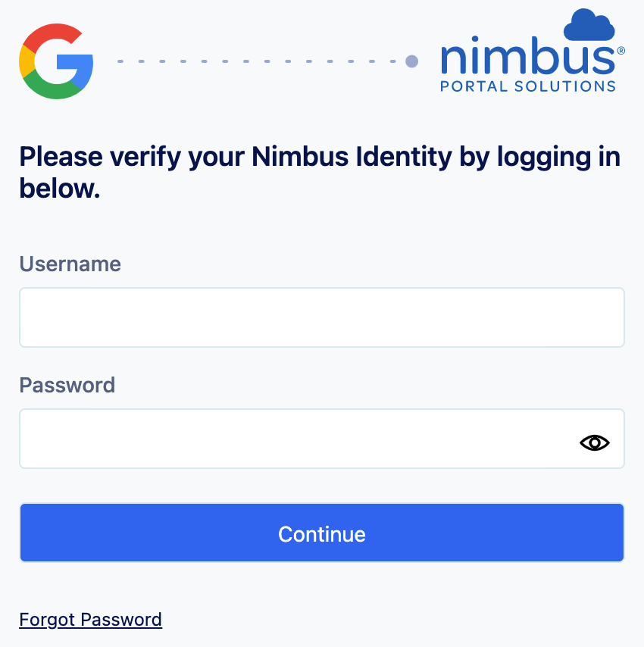Click the registered trademark symbol beside nimbus

coord(621,50)
